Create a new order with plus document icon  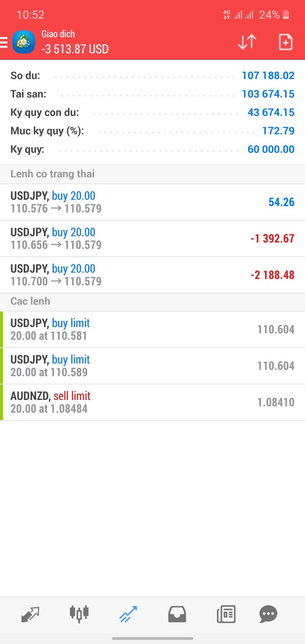(x=286, y=42)
